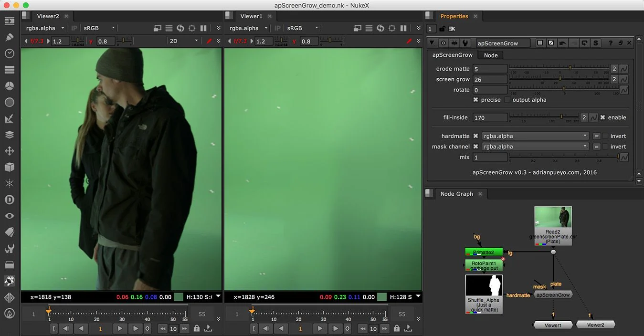This screenshot has height=336, width=644.
Task: Open the 3D nodes menu icon
Action: click(10, 167)
